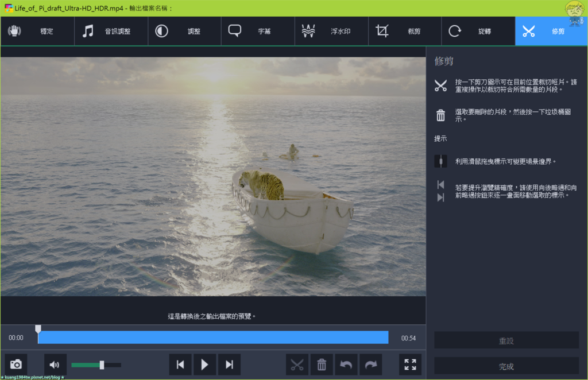
Task: Undo the last edit
Action: point(346,365)
